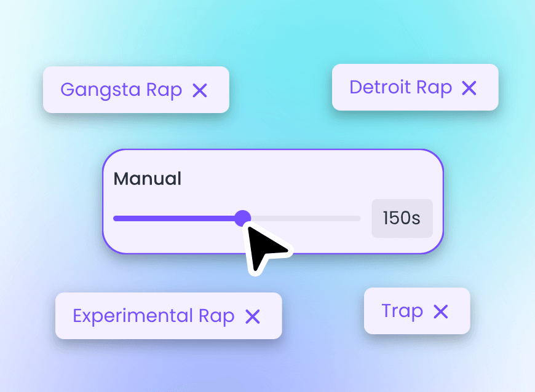Click the right end of the slider track
This screenshot has height=392, width=535.
(357, 218)
